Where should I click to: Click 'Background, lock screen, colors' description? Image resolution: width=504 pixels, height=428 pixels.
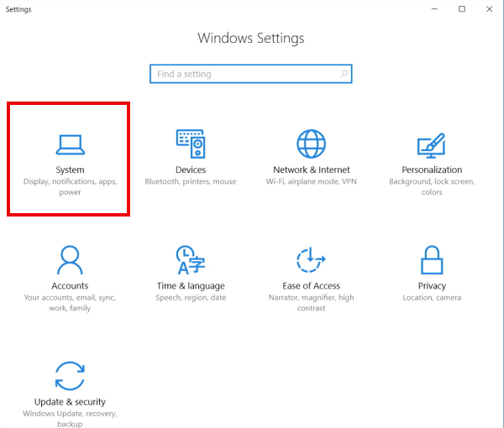432,186
